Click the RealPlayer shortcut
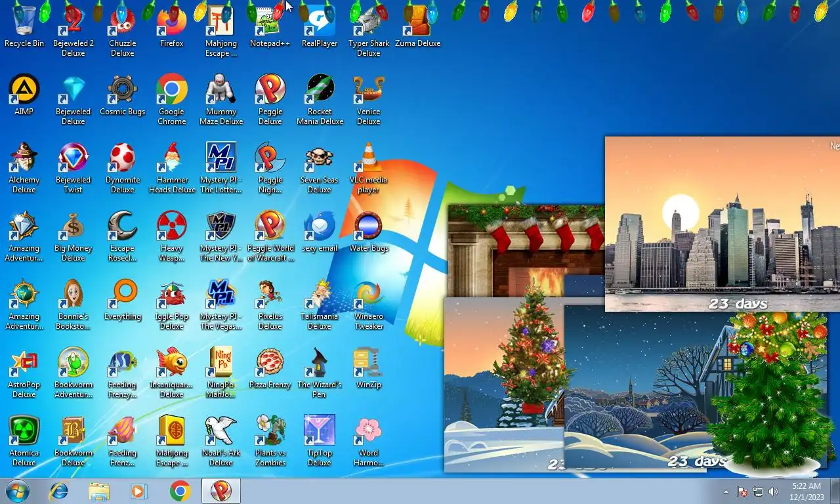Viewport: 840px width, 504px height. click(320, 26)
